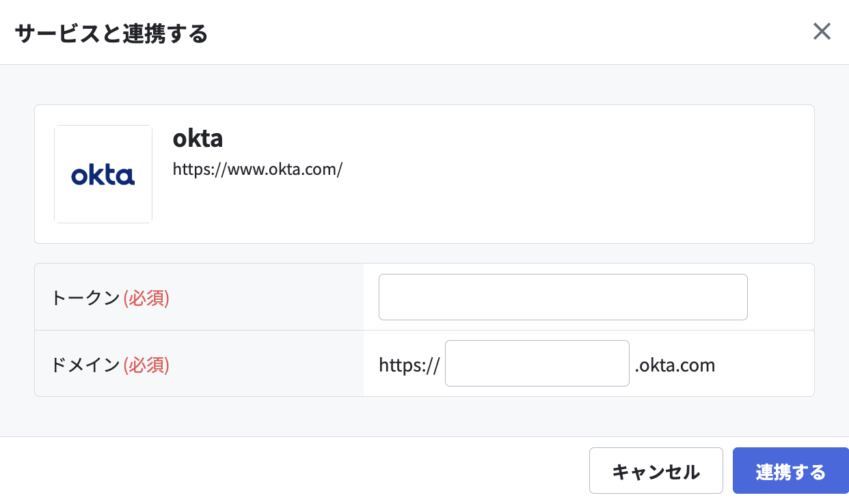The width and height of the screenshot is (849, 504).
Task: Click the キャンセル button
Action: 656,471
